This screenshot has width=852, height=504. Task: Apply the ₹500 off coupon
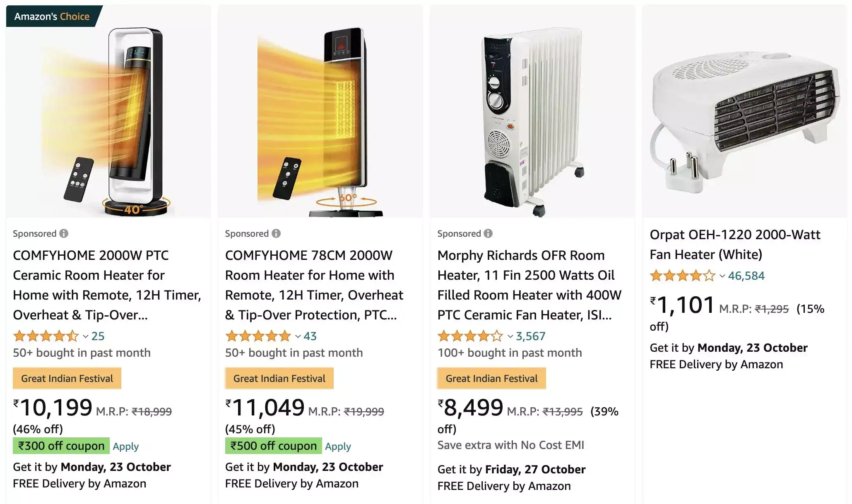(338, 446)
